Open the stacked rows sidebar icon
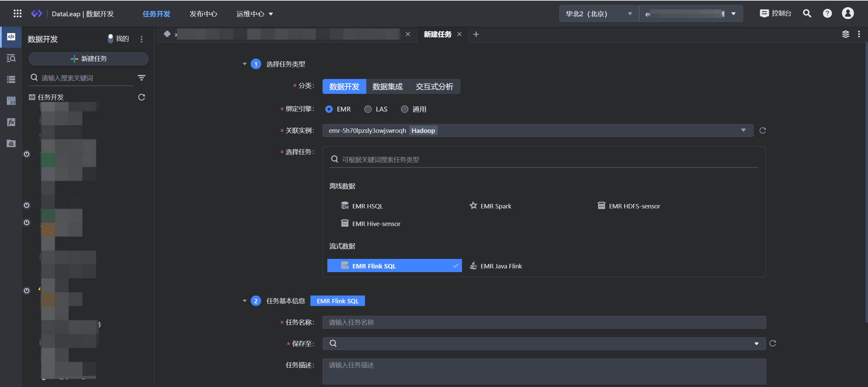Screen dimensions: 868x387 [11, 79]
